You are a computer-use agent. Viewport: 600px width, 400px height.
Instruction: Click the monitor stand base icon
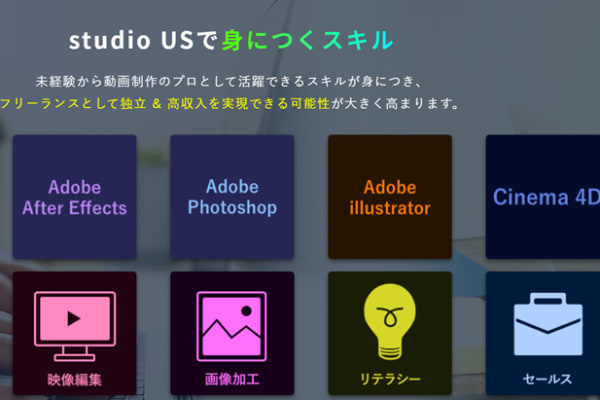tap(75, 358)
